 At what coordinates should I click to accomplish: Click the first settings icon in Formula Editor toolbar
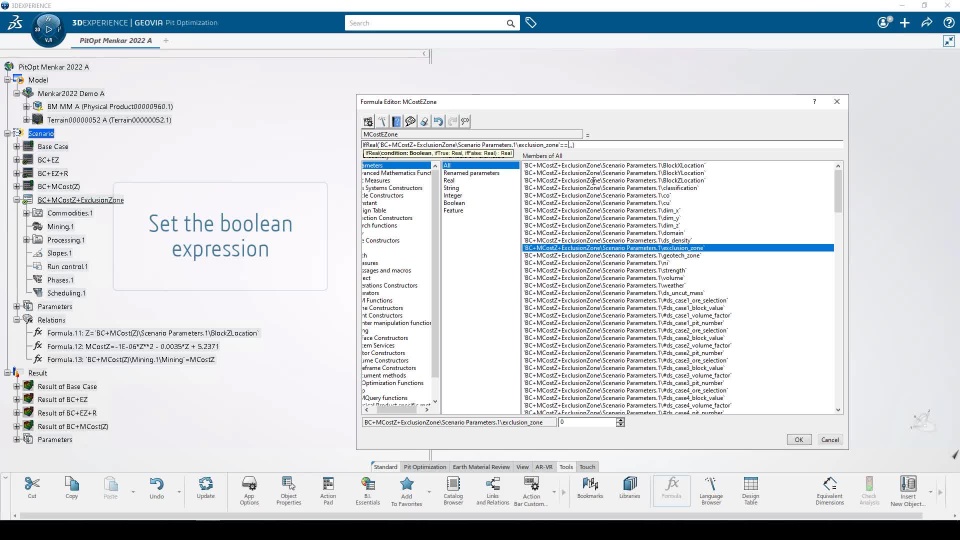368,121
